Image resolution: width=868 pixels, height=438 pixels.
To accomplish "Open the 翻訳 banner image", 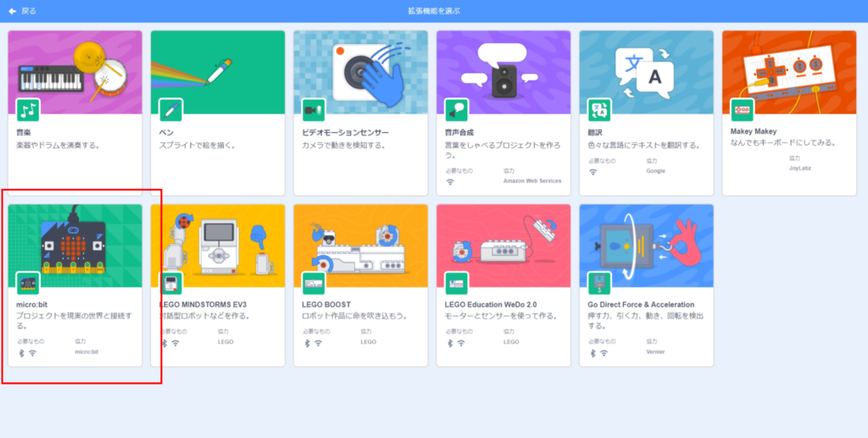I will click(x=646, y=73).
